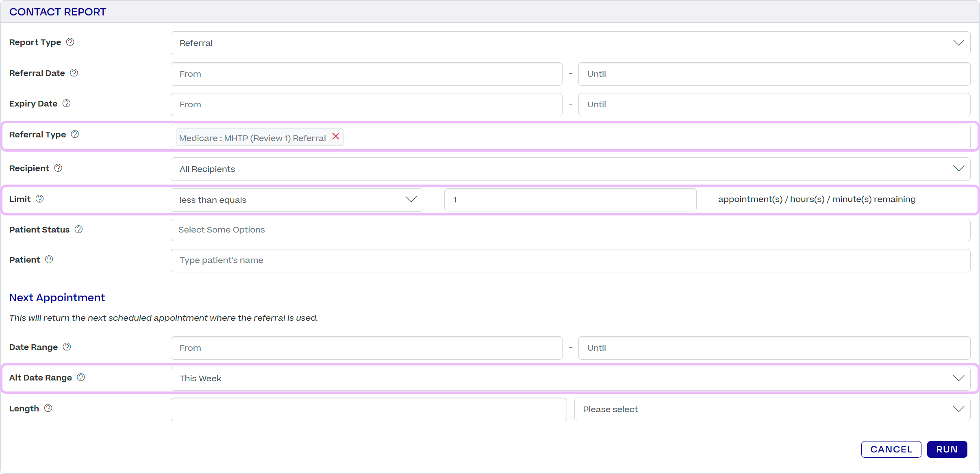Open the Report Type dropdown
The image size is (980, 474).
570,43
